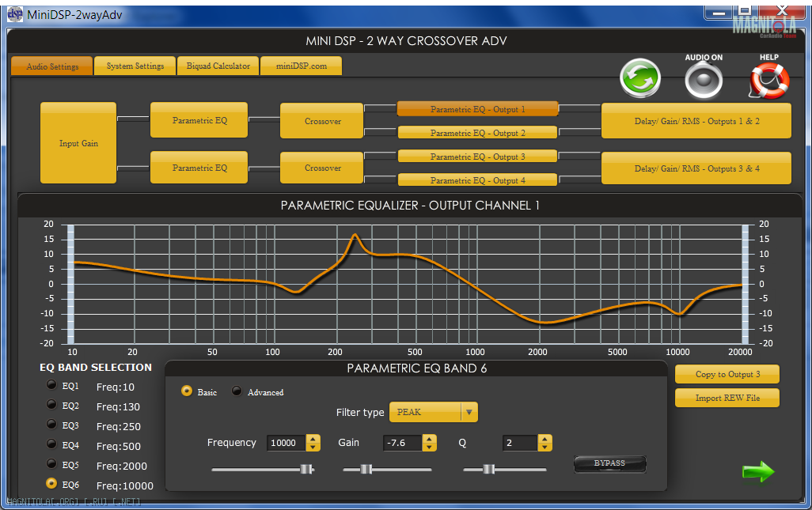Select Parametric EQ - Output 2 block
This screenshot has height=510, width=812.
click(x=477, y=132)
